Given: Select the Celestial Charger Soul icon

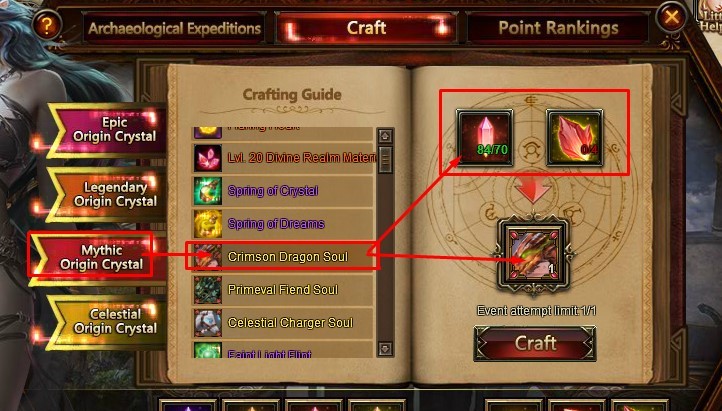Looking at the screenshot, I should coord(208,323).
